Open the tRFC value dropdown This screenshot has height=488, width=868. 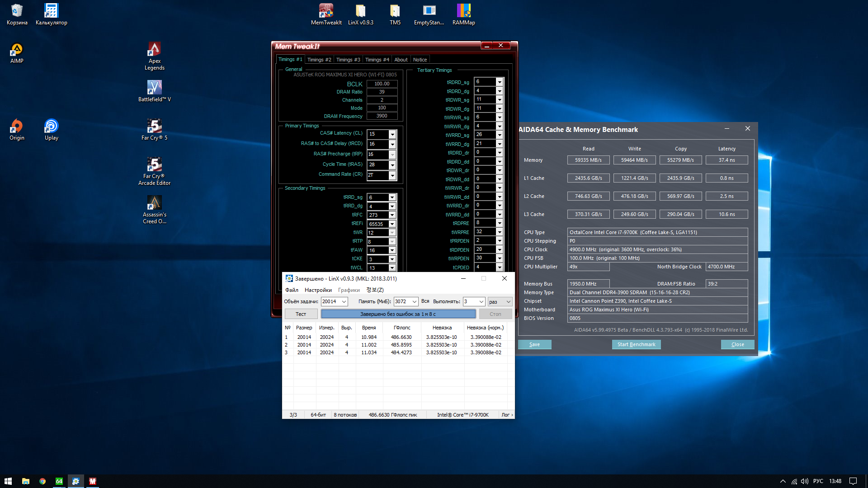point(392,215)
